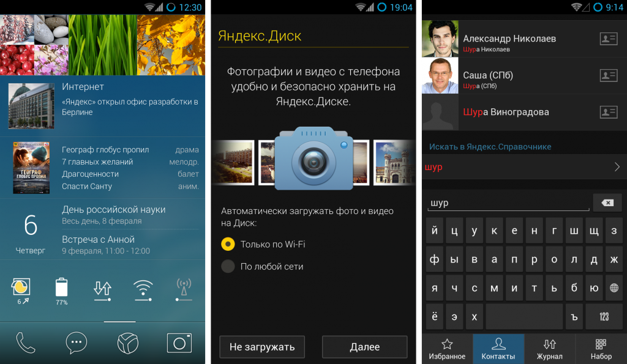
Task: Toggle the mobile hotspot antenna icon
Action: click(184, 290)
